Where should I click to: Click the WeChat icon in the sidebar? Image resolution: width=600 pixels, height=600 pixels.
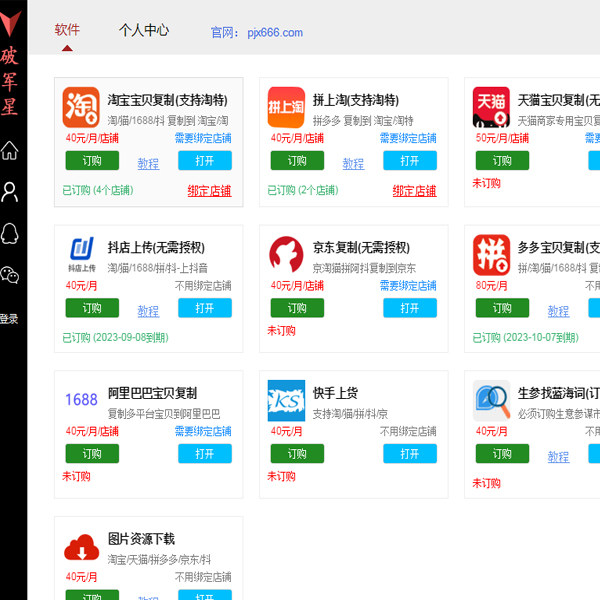pos(9,275)
